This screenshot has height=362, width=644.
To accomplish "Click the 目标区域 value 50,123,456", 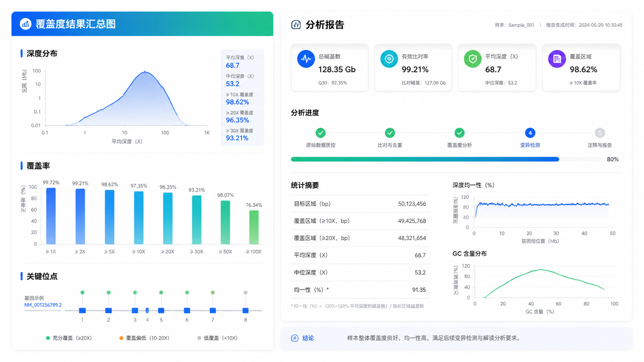I will [x=412, y=204].
